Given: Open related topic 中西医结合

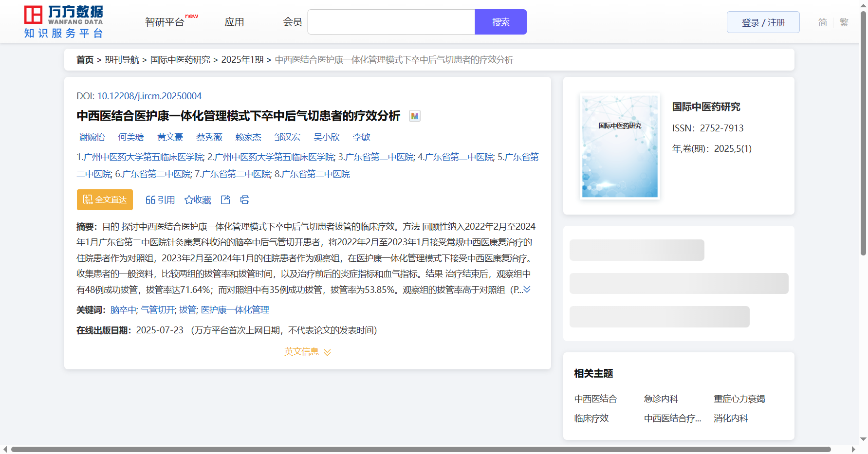Looking at the screenshot, I should (x=595, y=399).
